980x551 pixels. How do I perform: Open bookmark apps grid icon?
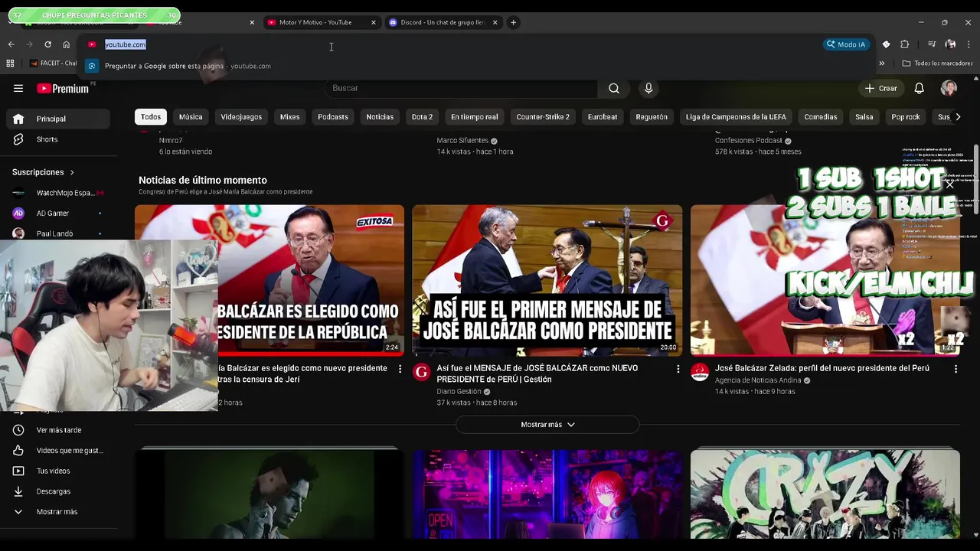(x=10, y=64)
